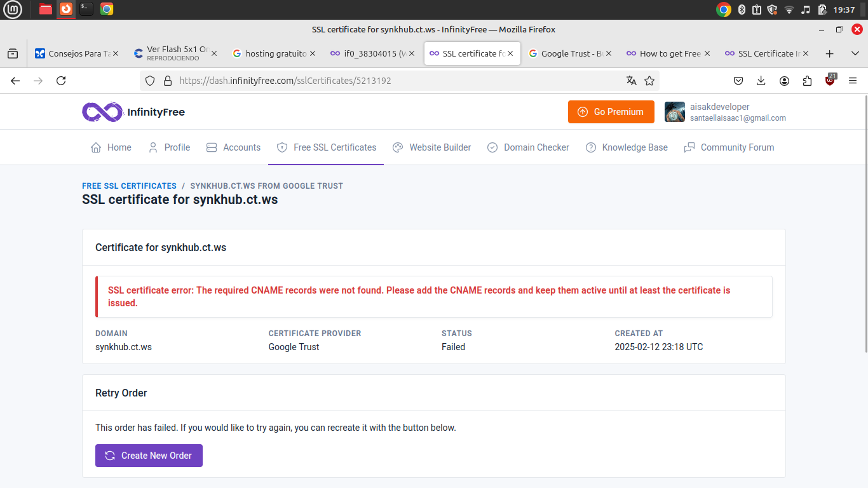
Task: Bookmark this page with the star icon
Action: click(x=649, y=81)
